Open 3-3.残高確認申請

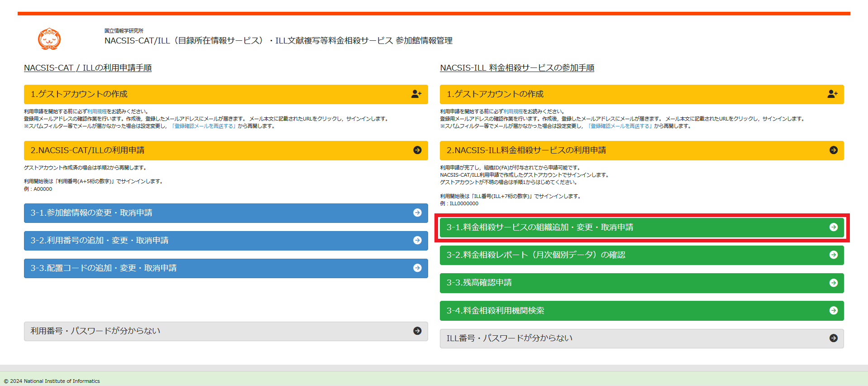point(642,283)
